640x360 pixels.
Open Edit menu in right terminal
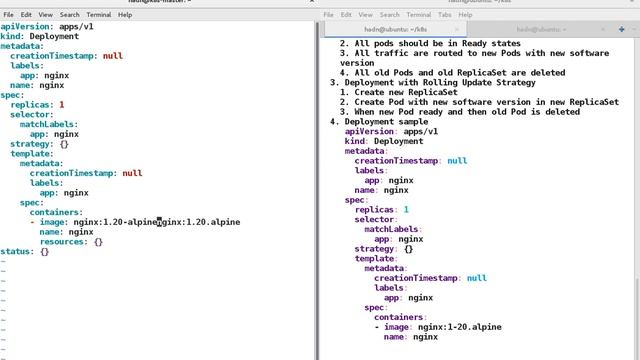(346, 15)
